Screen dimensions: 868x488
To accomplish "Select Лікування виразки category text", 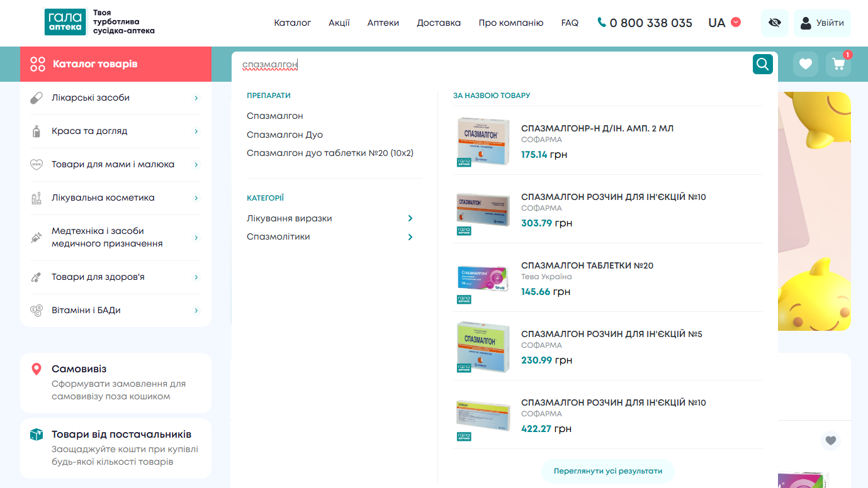I will pos(290,218).
